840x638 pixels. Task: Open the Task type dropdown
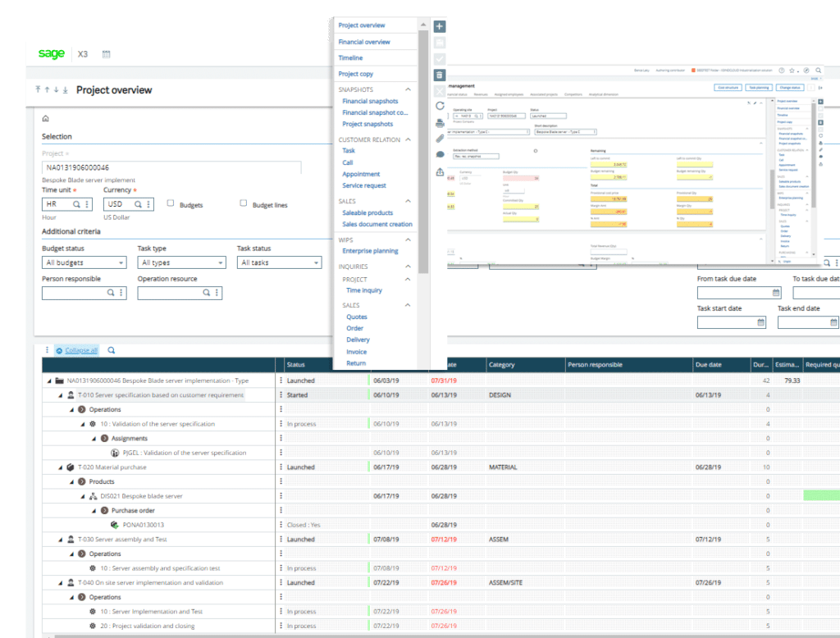click(181, 263)
